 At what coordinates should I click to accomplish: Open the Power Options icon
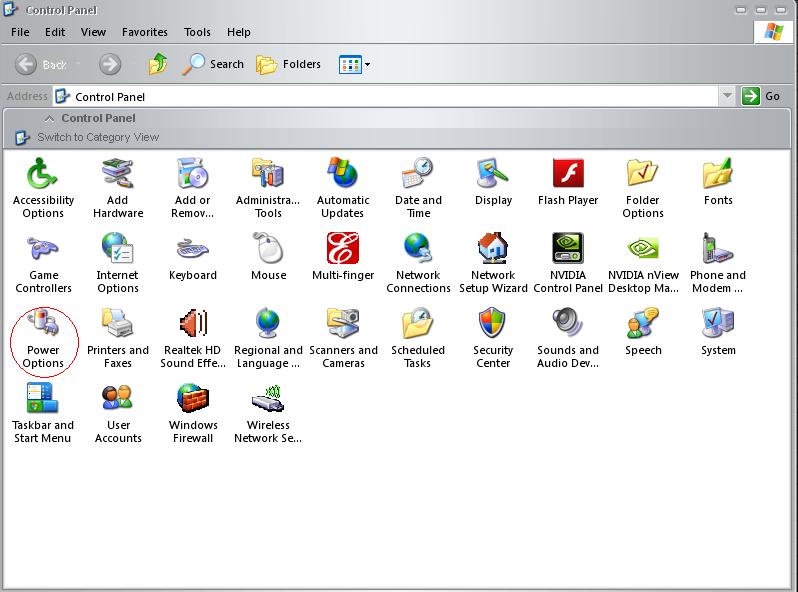(x=44, y=338)
